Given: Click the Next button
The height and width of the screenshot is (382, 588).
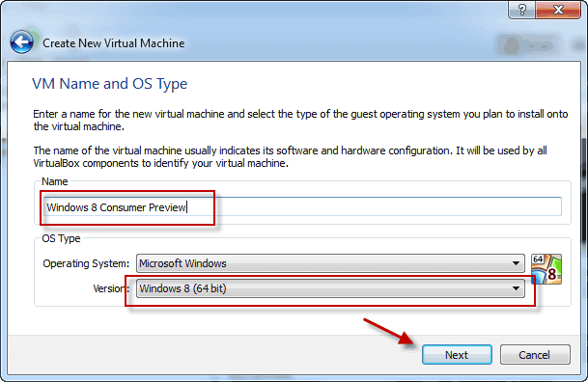Looking at the screenshot, I should tap(457, 355).
